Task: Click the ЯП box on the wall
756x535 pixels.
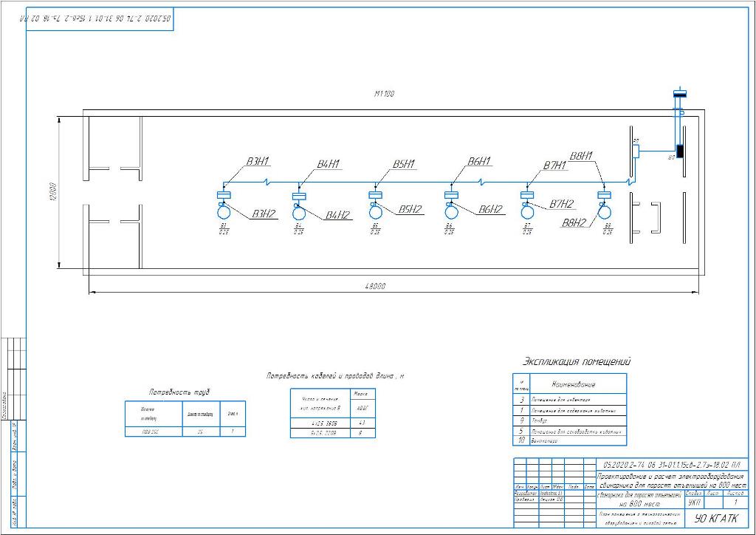Action: click(x=636, y=151)
